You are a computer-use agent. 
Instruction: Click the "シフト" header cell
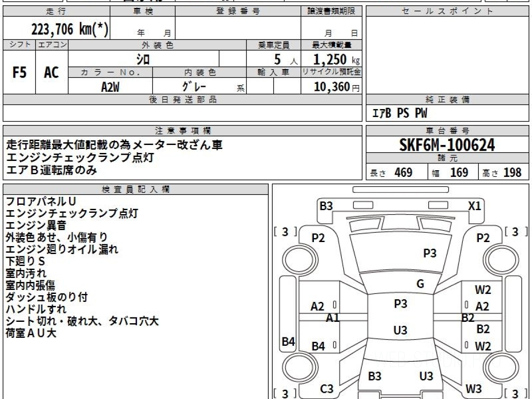(x=20, y=45)
